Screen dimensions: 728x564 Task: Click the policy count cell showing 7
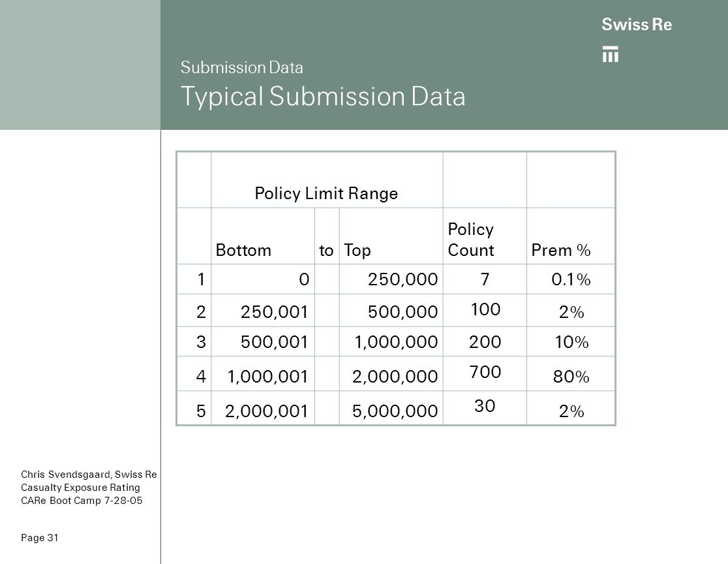485,279
